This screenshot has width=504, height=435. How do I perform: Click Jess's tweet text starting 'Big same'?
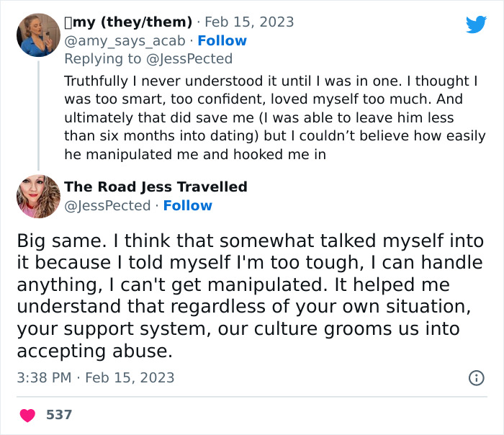(250, 296)
